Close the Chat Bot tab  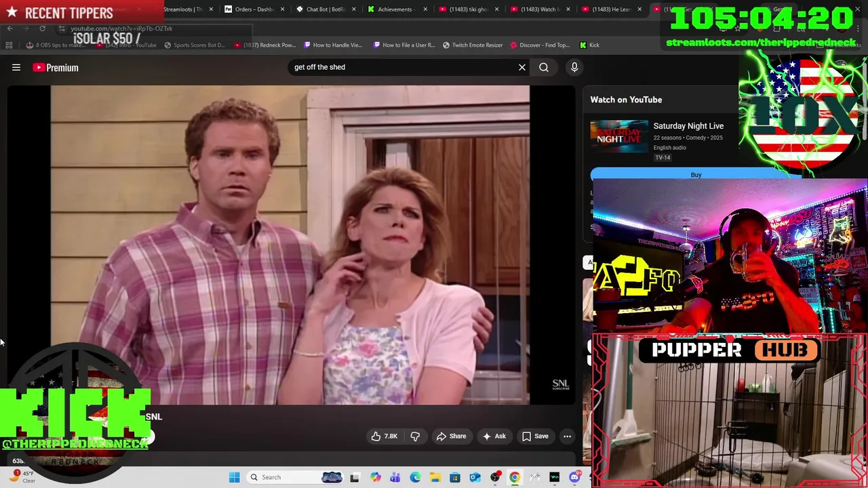point(354,9)
